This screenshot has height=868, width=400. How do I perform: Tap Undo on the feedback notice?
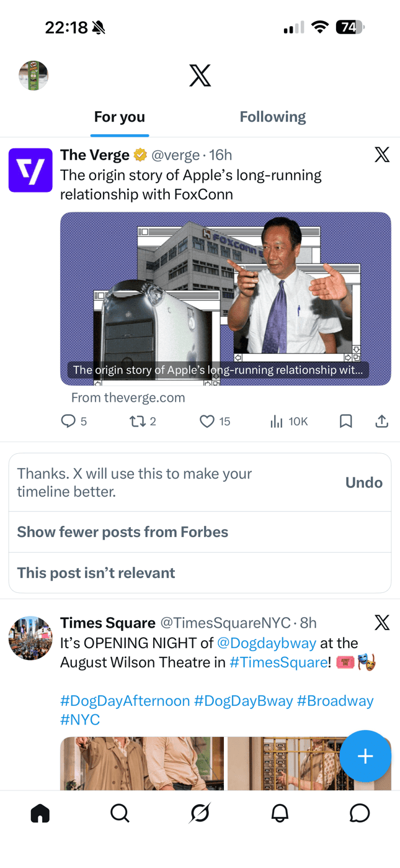364,482
